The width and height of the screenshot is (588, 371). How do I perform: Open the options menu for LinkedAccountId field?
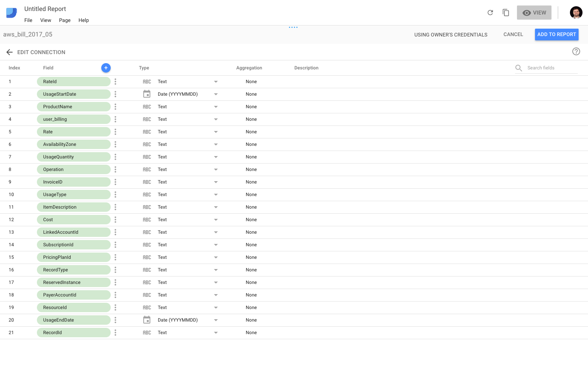pyautogui.click(x=115, y=232)
